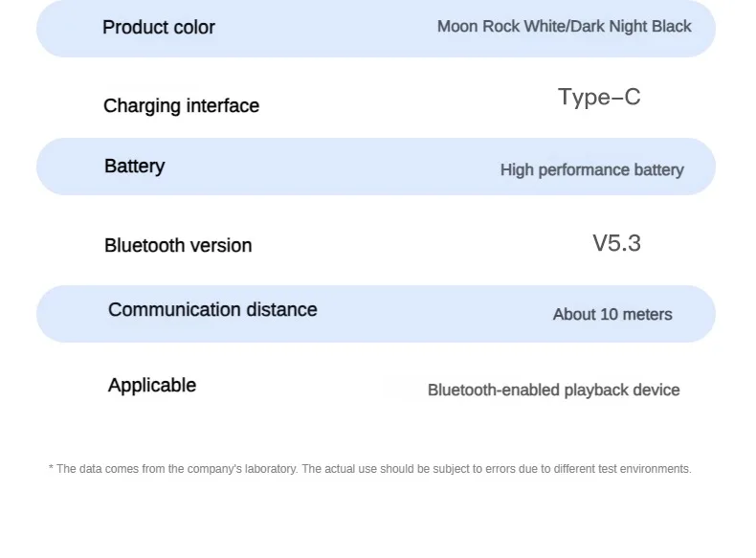Select the "High performance battery" value
Screen dimensions: 756x558
(591, 170)
